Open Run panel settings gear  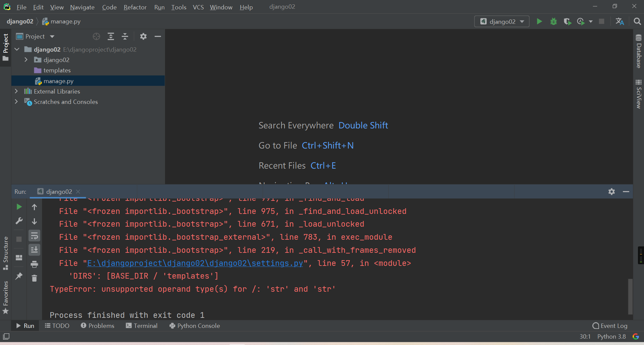[x=611, y=191]
